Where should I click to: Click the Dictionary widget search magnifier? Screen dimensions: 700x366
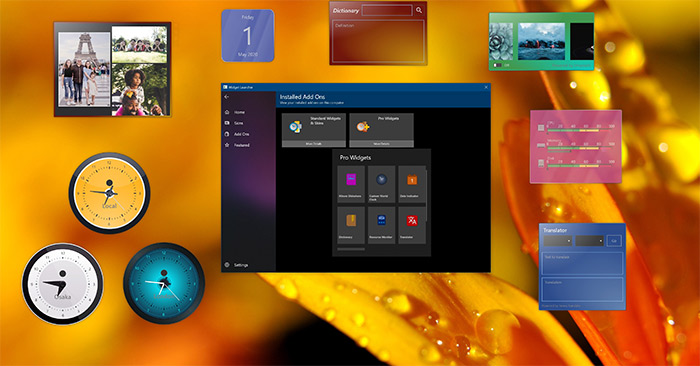[419, 10]
